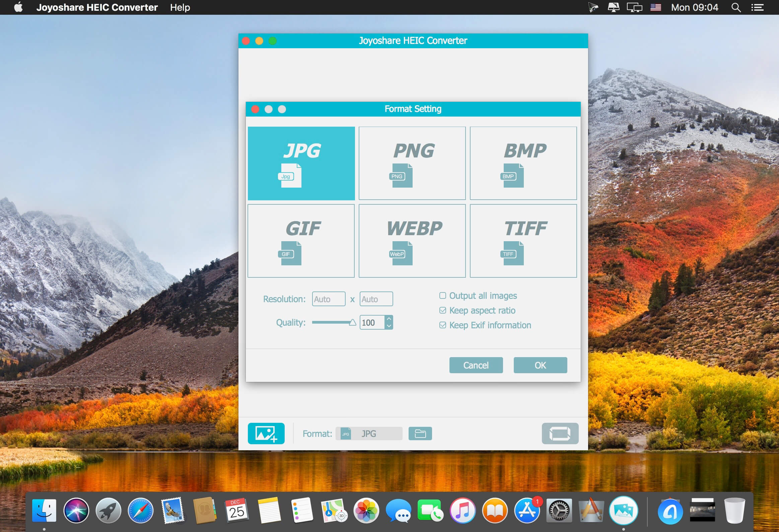Enable the Output all images checkbox
Screen dimensions: 779x532
[x=442, y=295]
